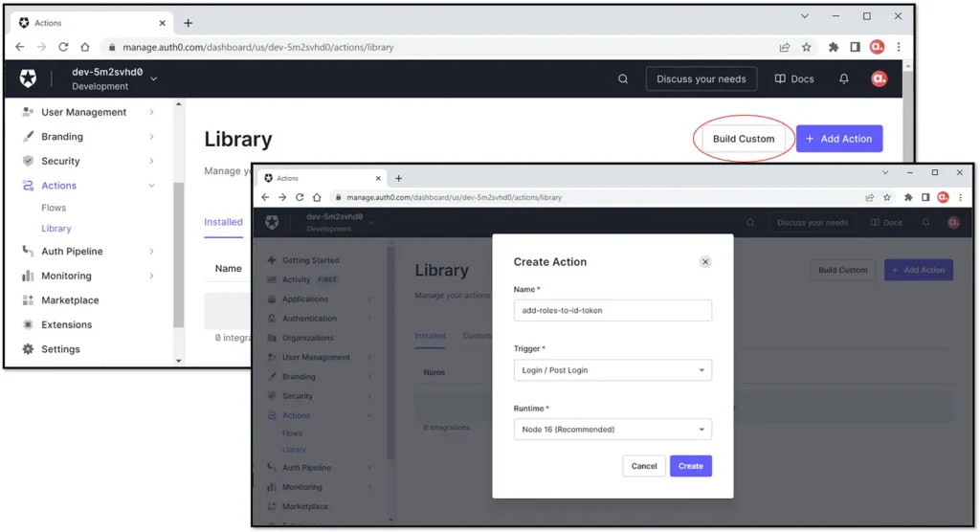Click address bar URL in back browser window
The image size is (980, 532).
[258, 47]
